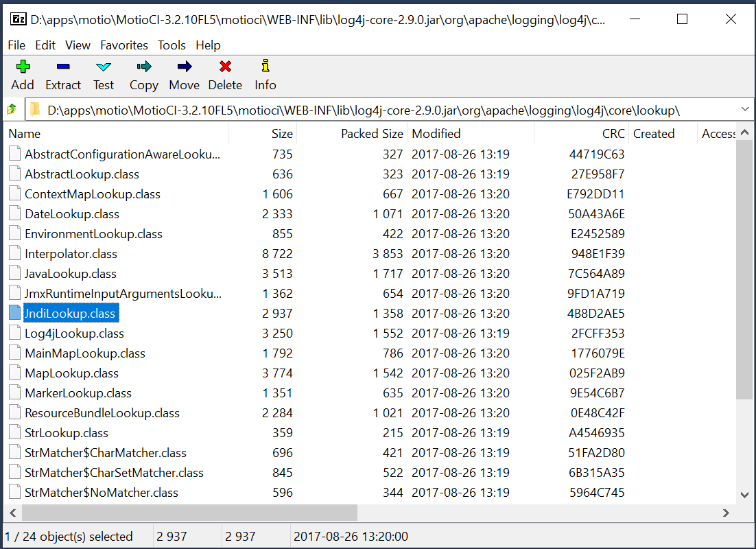Click the vertical scrollbar thumb
The image size is (756, 549).
tap(744, 270)
